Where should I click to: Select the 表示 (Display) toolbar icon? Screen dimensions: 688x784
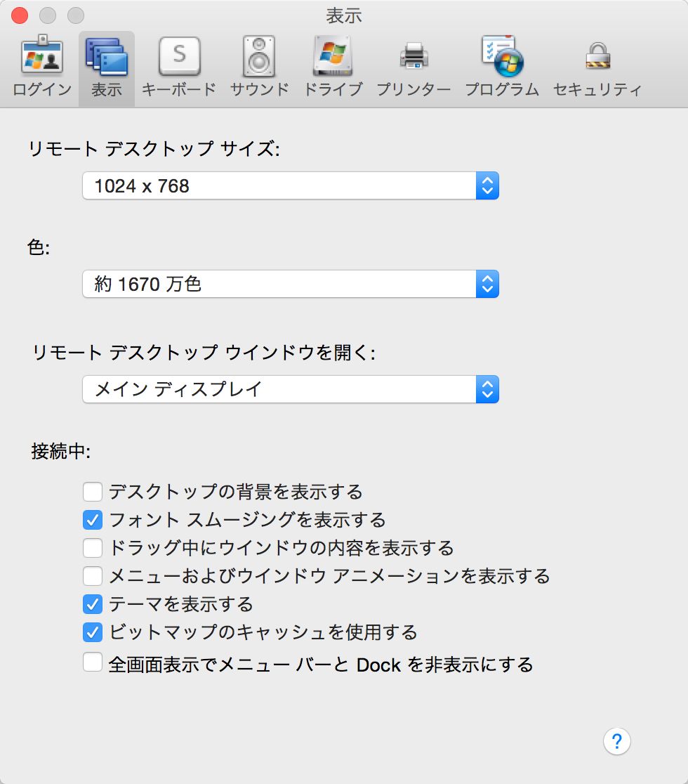[x=106, y=63]
